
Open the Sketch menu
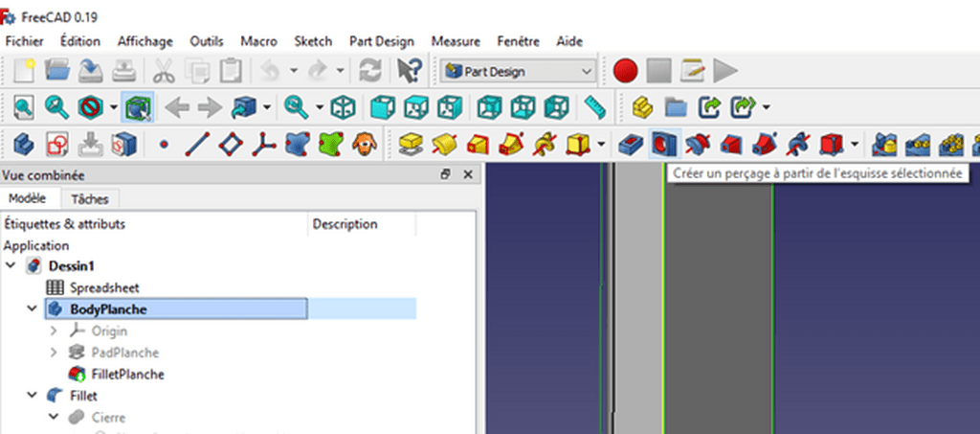pyautogui.click(x=313, y=41)
